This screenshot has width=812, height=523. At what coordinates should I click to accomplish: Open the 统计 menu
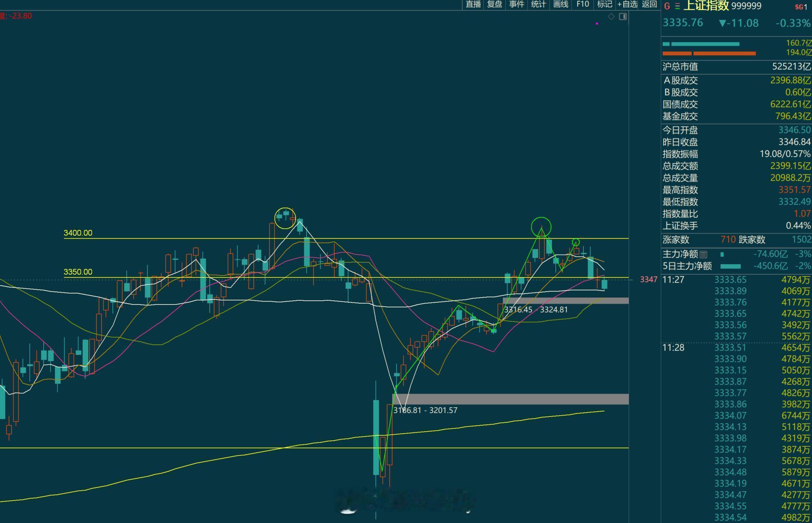[x=538, y=4]
